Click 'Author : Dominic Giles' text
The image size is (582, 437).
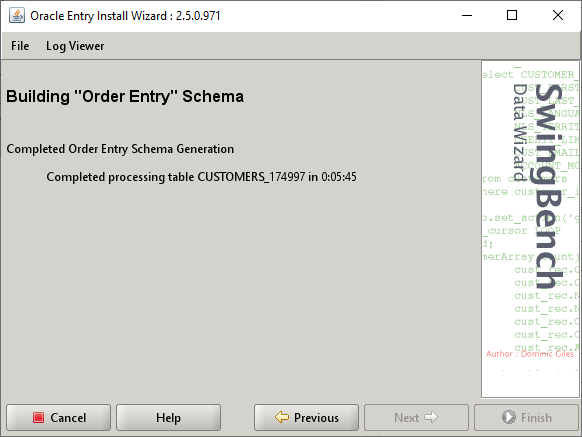[530, 354]
